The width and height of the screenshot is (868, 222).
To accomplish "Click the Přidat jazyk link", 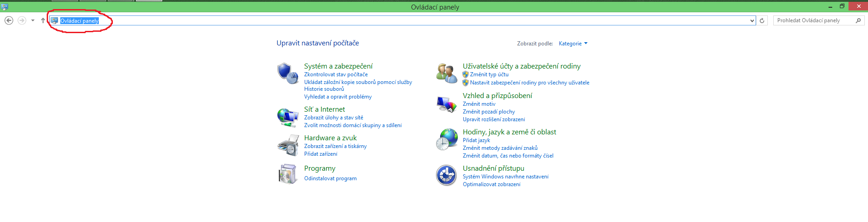I will tap(476, 140).
